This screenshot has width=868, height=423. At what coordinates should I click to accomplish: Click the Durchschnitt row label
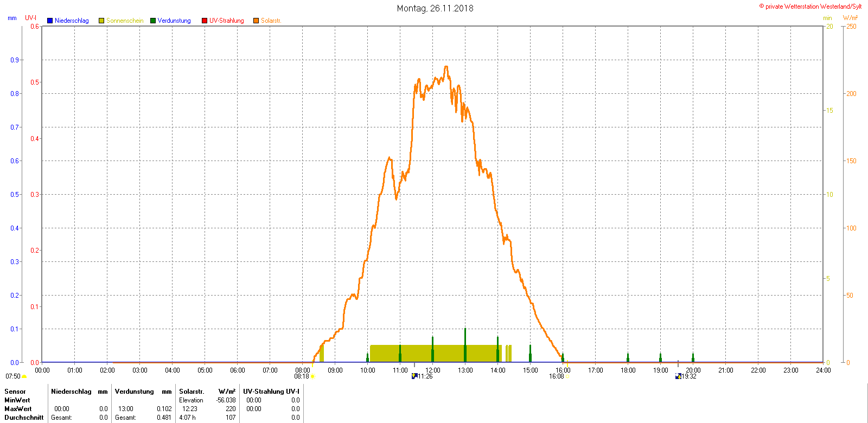24,418
